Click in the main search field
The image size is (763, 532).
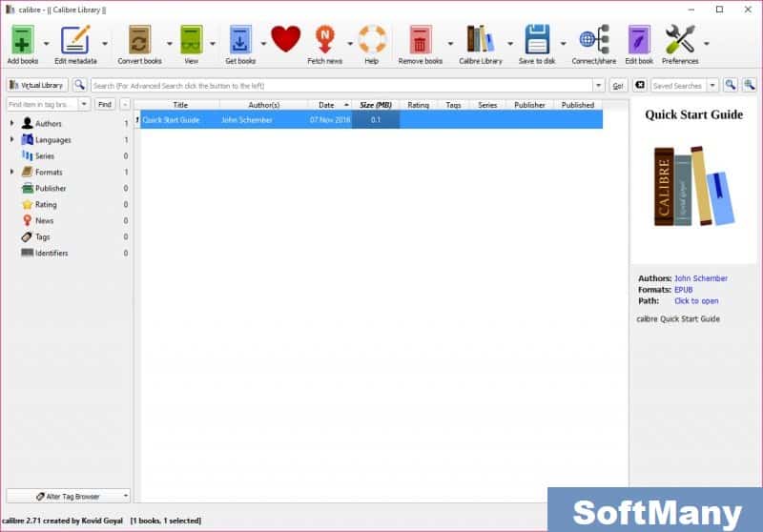click(x=342, y=86)
